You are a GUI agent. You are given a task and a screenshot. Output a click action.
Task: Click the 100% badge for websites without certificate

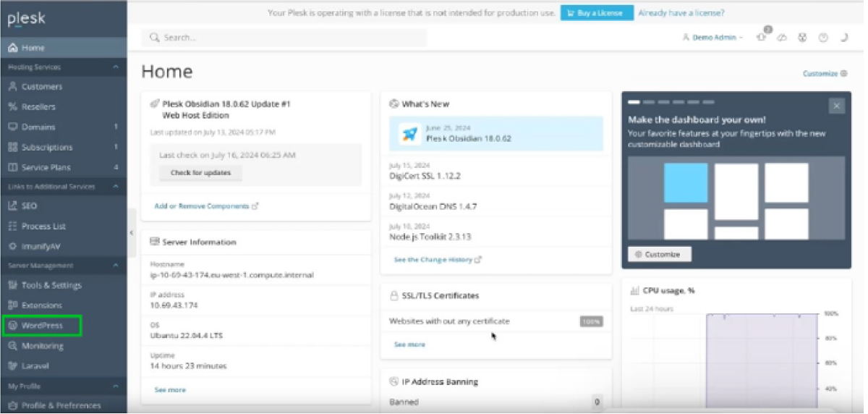pos(591,321)
